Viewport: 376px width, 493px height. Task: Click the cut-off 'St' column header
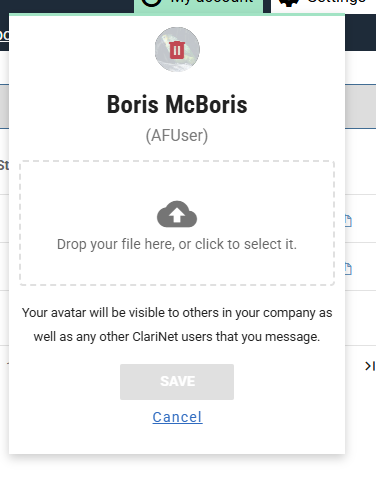click(x=4, y=165)
